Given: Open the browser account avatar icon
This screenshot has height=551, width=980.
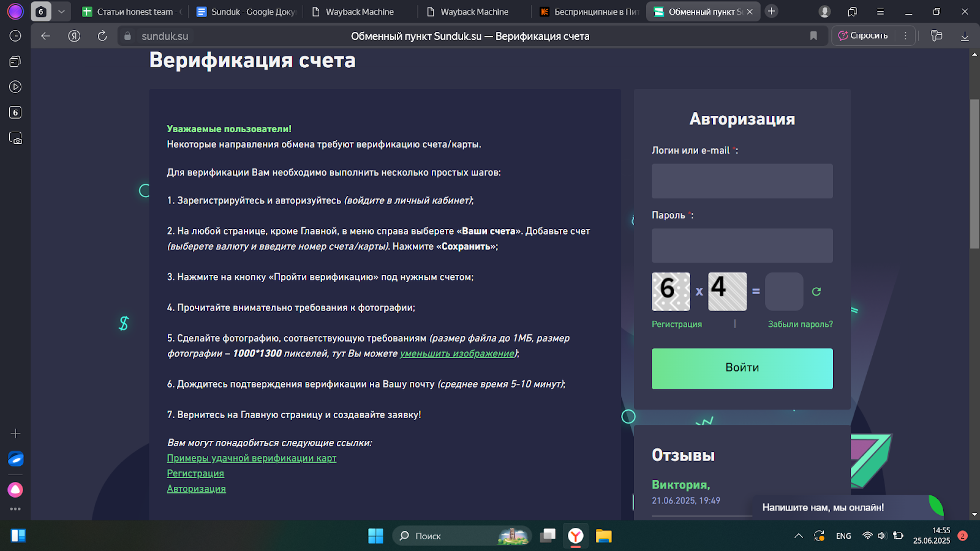Looking at the screenshot, I should pos(825,12).
